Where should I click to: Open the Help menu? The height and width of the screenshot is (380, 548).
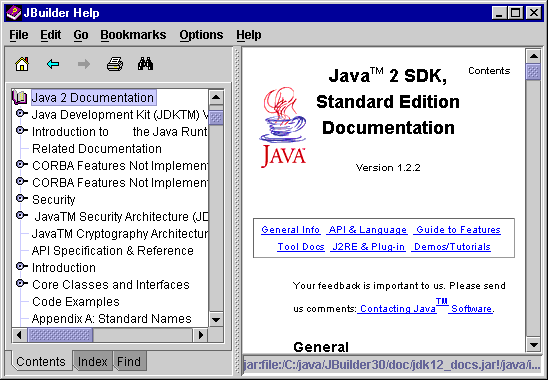[248, 35]
